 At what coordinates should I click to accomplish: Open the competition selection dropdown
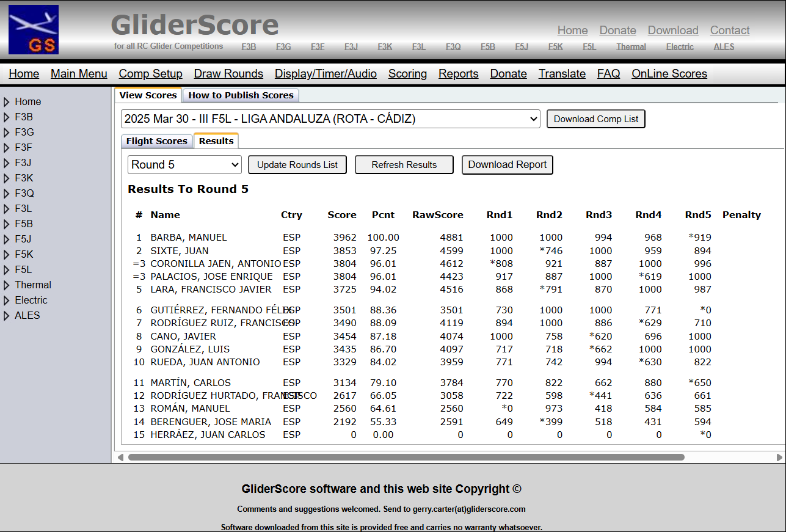[330, 119]
